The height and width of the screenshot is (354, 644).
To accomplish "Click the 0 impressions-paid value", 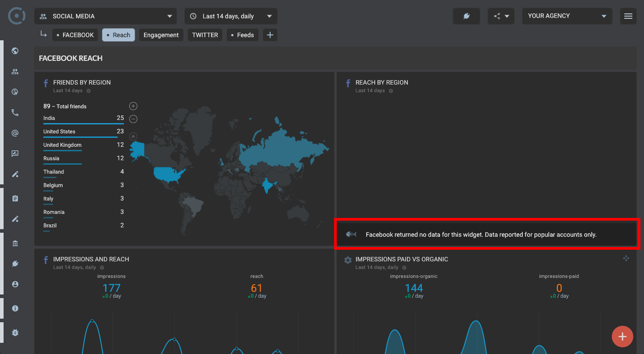I will coord(559,288).
